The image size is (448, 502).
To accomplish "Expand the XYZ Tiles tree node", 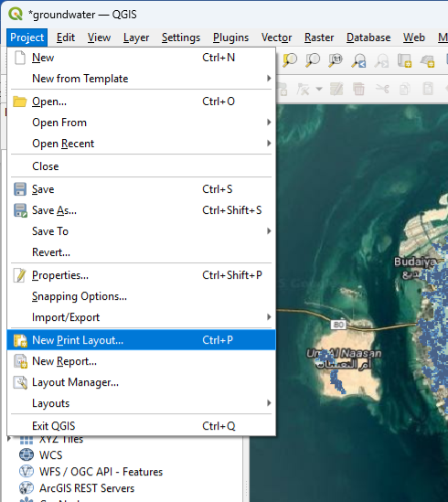I will [9, 439].
